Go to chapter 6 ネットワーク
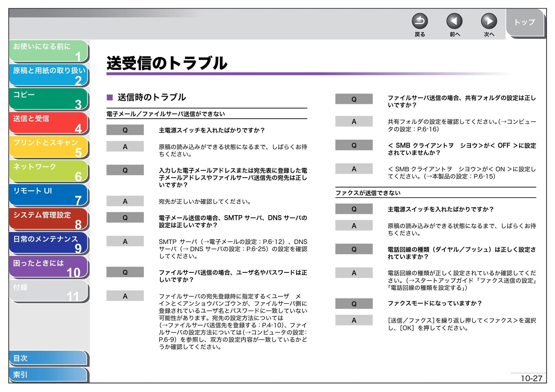This screenshot has height=392, width=555. click(49, 171)
